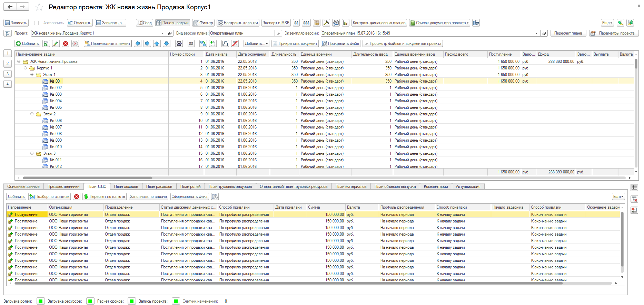This screenshot has height=305, width=644.
Task: Toggle the Панель задачи button
Action: click(172, 23)
